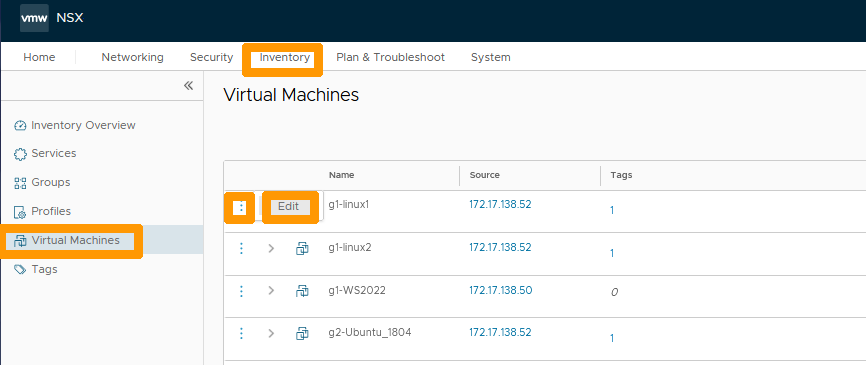Screen dimensions: 866x365
Task: Sort table by Name column header
Action: tap(341, 175)
